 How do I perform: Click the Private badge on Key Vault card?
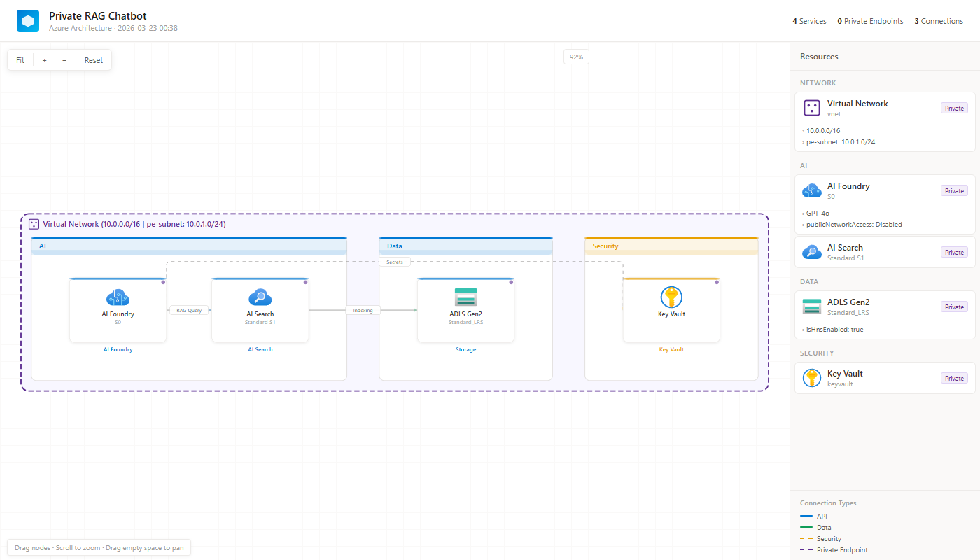(x=954, y=378)
